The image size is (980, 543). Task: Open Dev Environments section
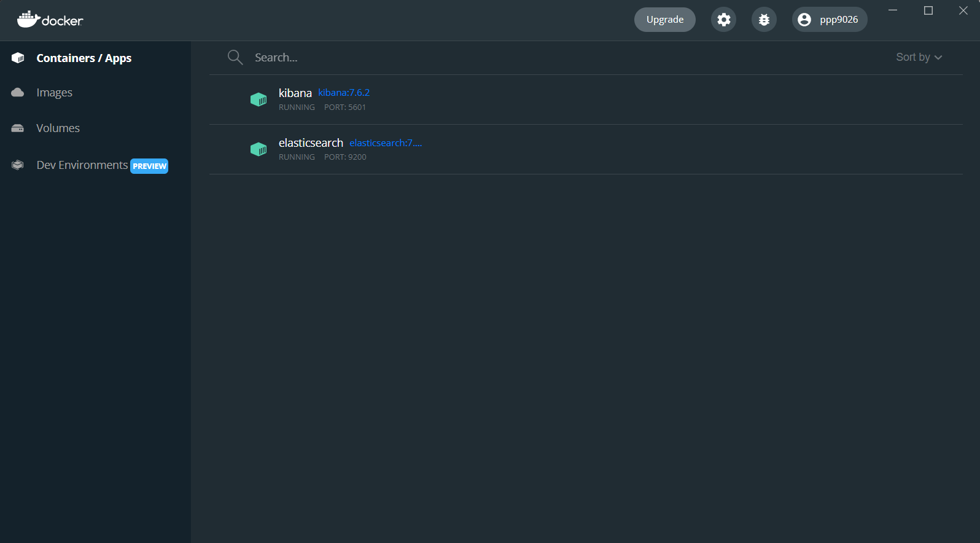[x=82, y=165]
